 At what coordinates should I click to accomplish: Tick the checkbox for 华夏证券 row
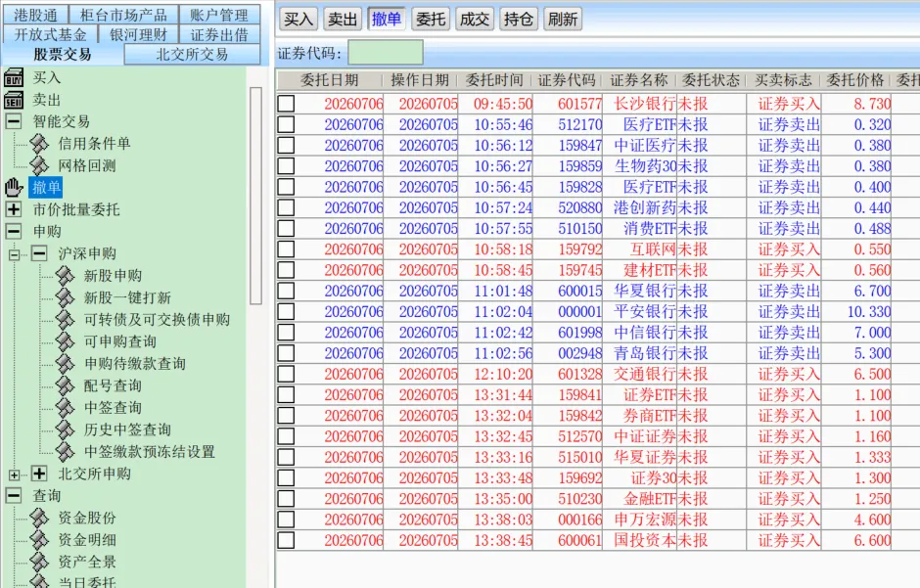pos(287,457)
